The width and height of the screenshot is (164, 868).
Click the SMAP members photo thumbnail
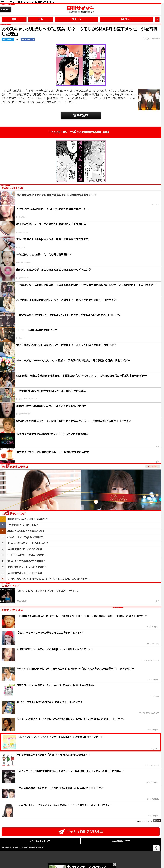coord(149,99)
